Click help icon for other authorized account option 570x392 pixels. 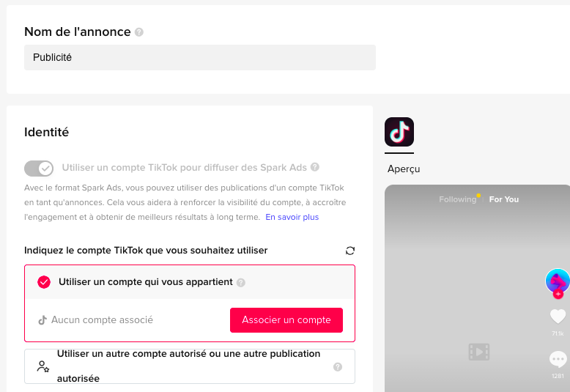(338, 367)
